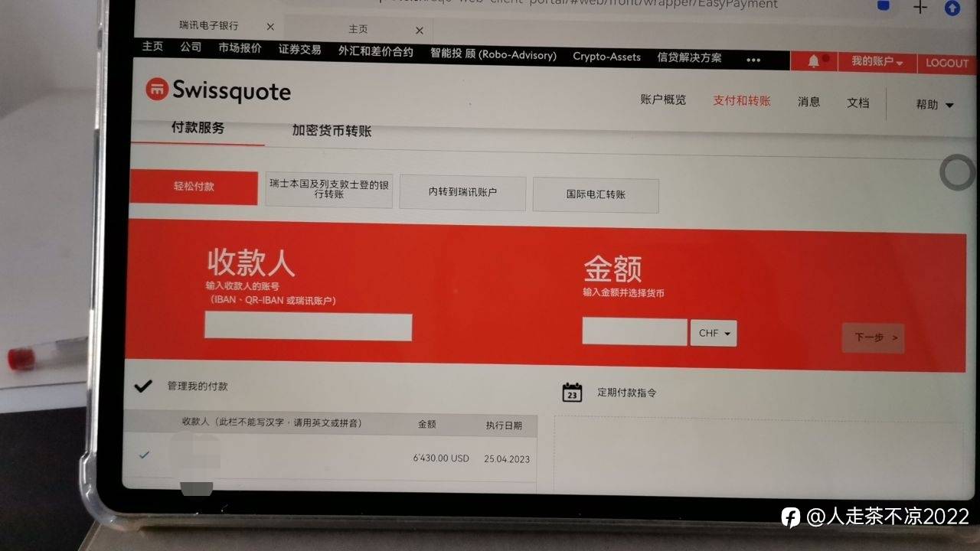The image size is (980, 551).
Task: Choose 国际电汇转账 option
Action: pyautogui.click(x=596, y=195)
